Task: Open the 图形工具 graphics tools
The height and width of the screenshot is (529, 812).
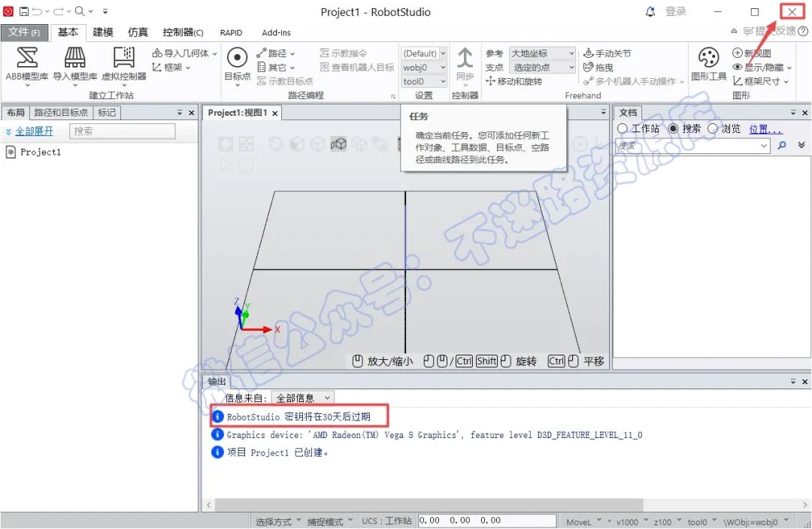Action: pyautogui.click(x=708, y=64)
